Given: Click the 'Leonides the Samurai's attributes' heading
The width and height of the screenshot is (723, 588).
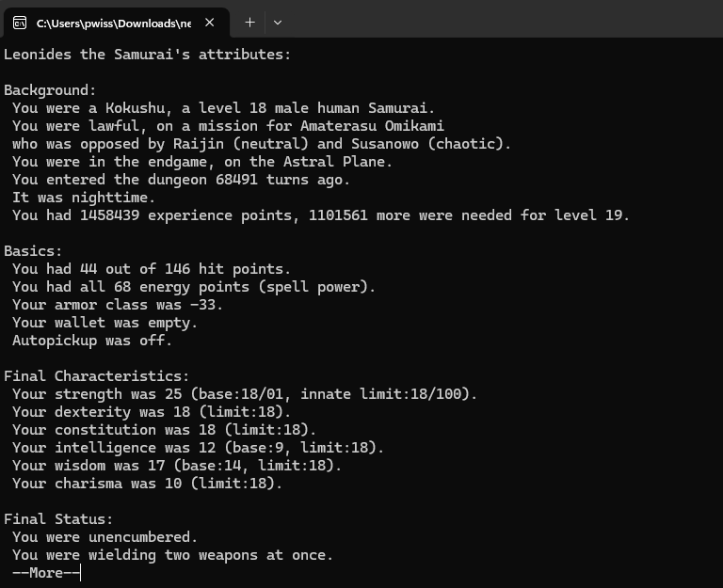Looking at the screenshot, I should tap(148, 55).
